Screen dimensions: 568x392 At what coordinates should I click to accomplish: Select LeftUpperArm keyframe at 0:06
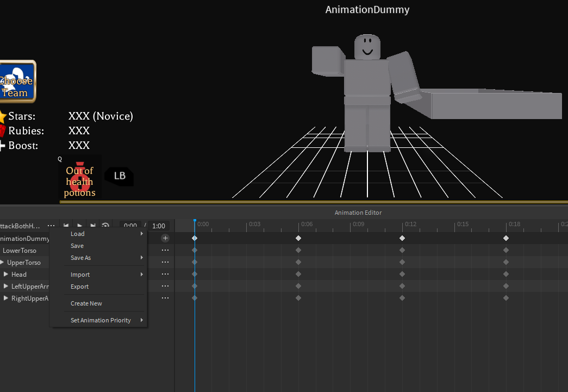click(x=298, y=286)
